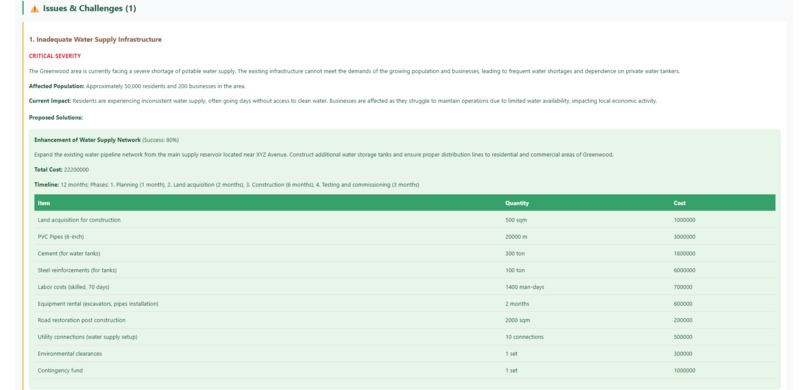Viewport: 806px width, 390px height.
Task: Select the "Cement (for water tanks)" item
Action: pyautogui.click(x=69, y=253)
